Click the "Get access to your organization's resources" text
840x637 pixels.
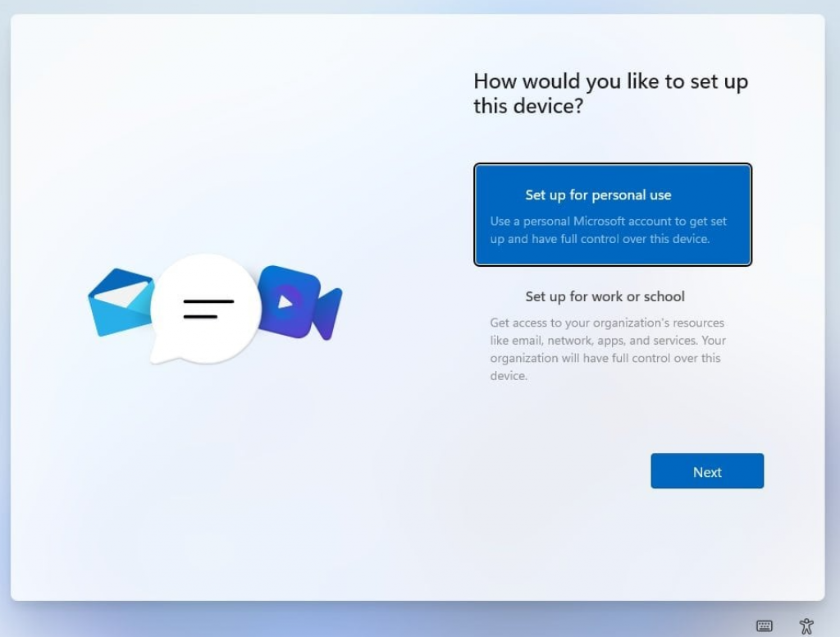click(607, 323)
